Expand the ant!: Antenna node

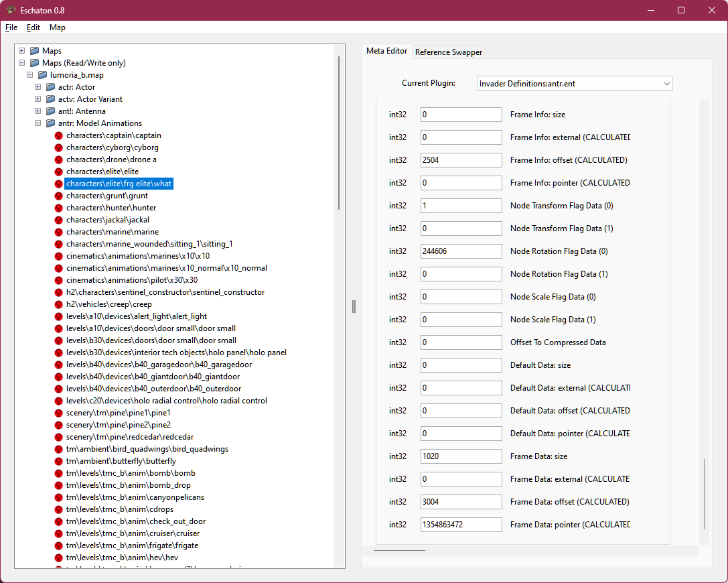38,111
